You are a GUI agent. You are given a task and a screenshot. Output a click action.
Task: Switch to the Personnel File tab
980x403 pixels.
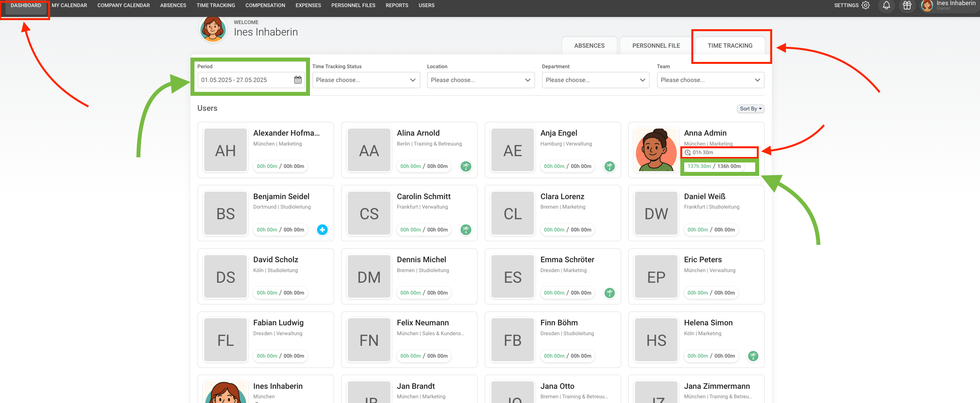pyautogui.click(x=656, y=46)
